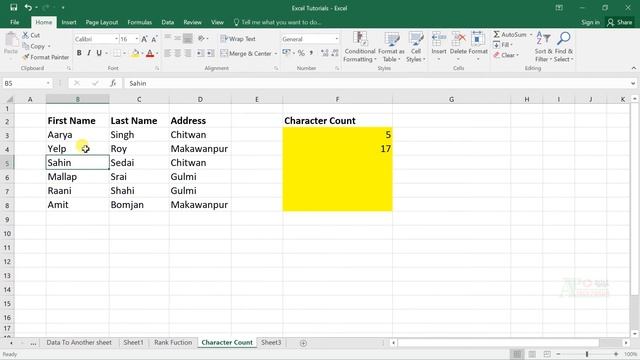This screenshot has width=640, height=360.
Task: Click Ribbon Display Options icon
Action: pyautogui.click(x=559, y=8)
